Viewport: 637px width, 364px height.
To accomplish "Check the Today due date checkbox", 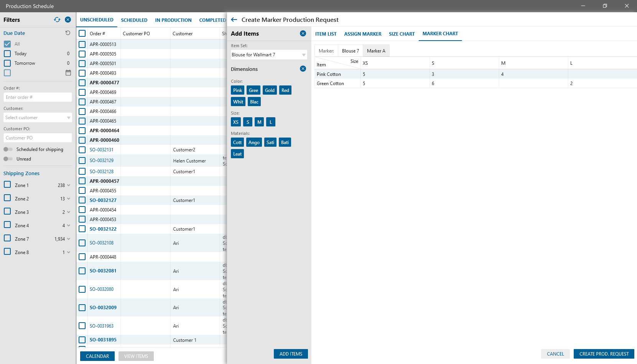I will (7, 54).
